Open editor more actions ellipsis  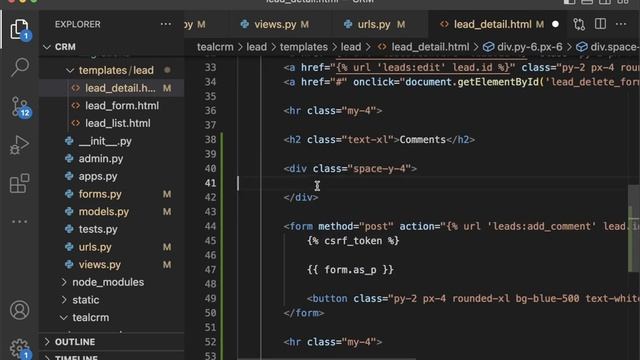[x=621, y=24]
